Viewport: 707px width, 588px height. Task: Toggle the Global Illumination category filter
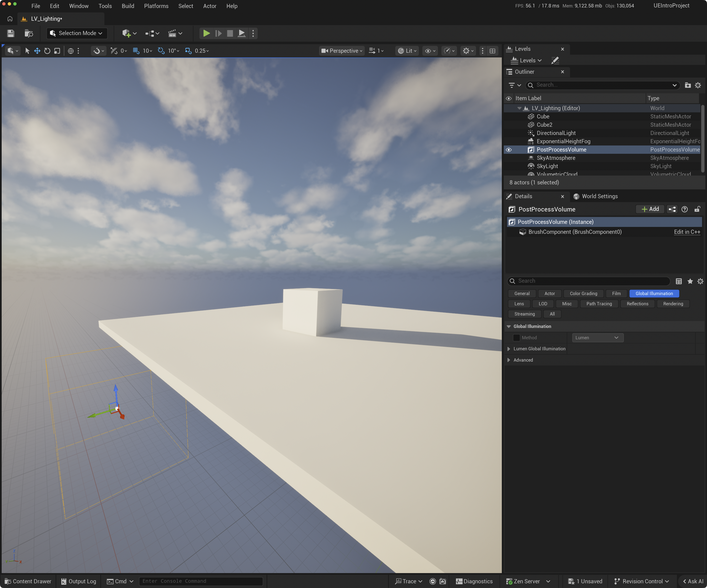(654, 293)
